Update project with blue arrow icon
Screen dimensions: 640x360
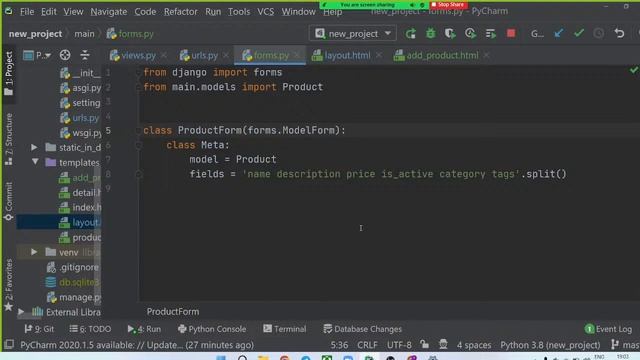558,33
